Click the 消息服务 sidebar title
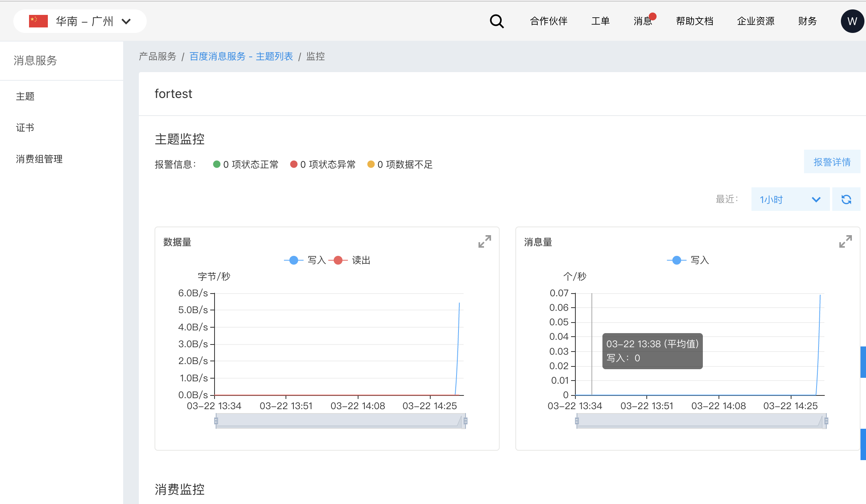The image size is (866, 504). pos(35,60)
